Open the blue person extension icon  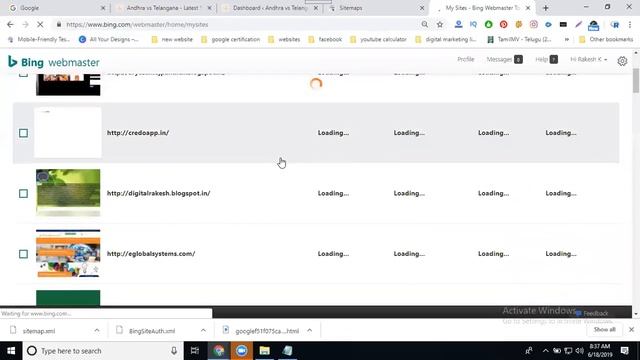458,24
